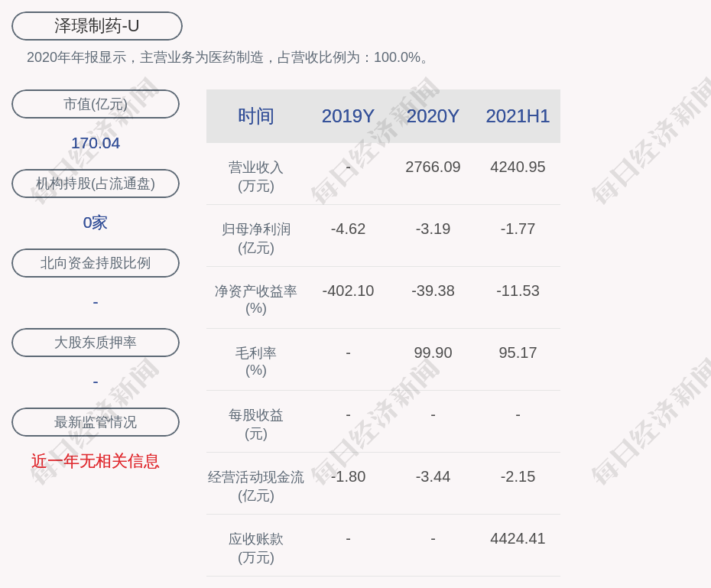Screen dimensions: 711x588
Task: Select the ROE value -11.53
Action: pos(518,291)
